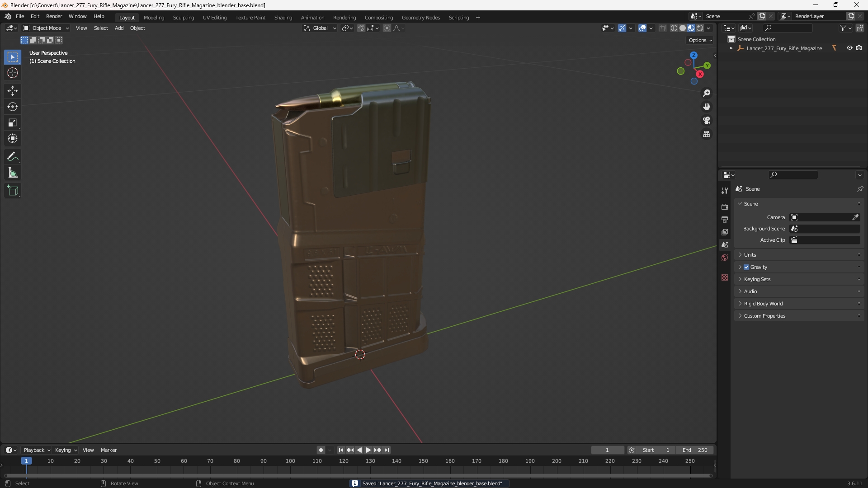Switch to wireframe shading
The width and height of the screenshot is (868, 488).
674,28
